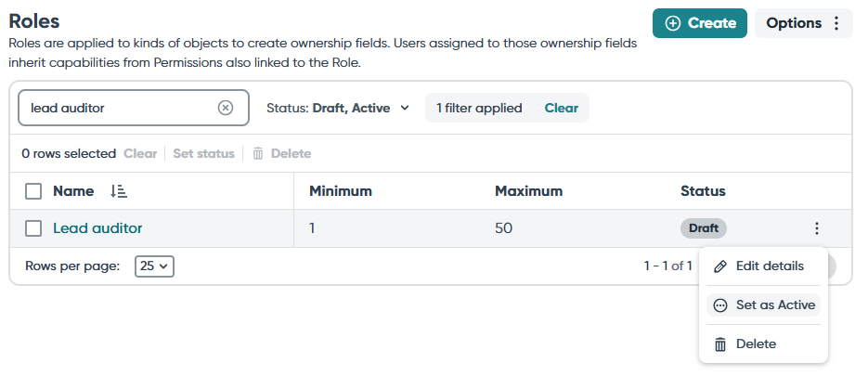Click Clear next to 1 filter applied
The image size is (868, 376).
pos(562,108)
